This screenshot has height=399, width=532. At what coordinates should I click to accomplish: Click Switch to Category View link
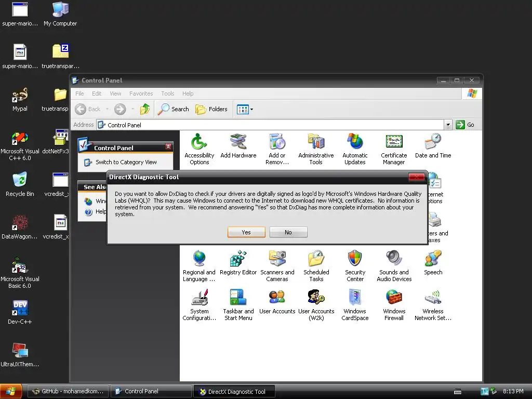(126, 162)
